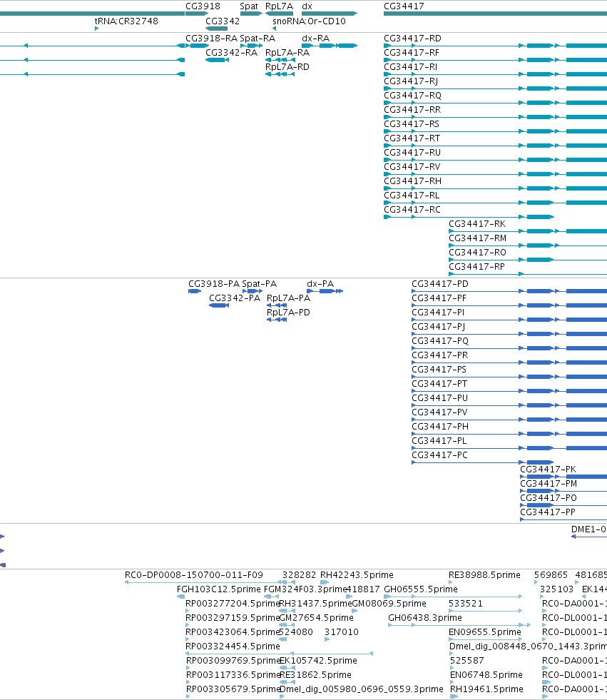This screenshot has height=700, width=607.
Task: Select the CG34417 gene label
Action: (x=404, y=6)
